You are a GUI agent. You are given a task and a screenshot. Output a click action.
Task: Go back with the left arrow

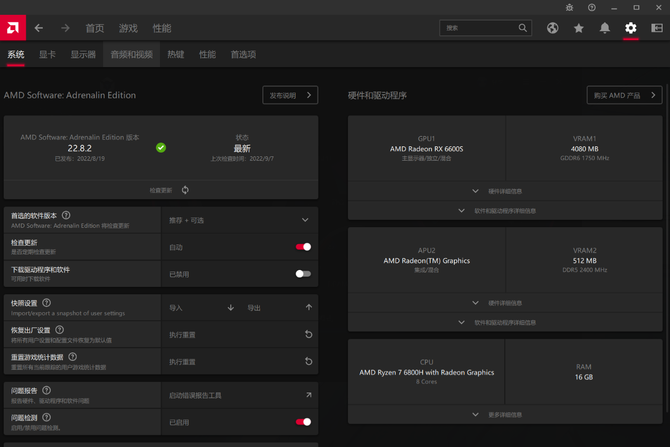tap(39, 28)
